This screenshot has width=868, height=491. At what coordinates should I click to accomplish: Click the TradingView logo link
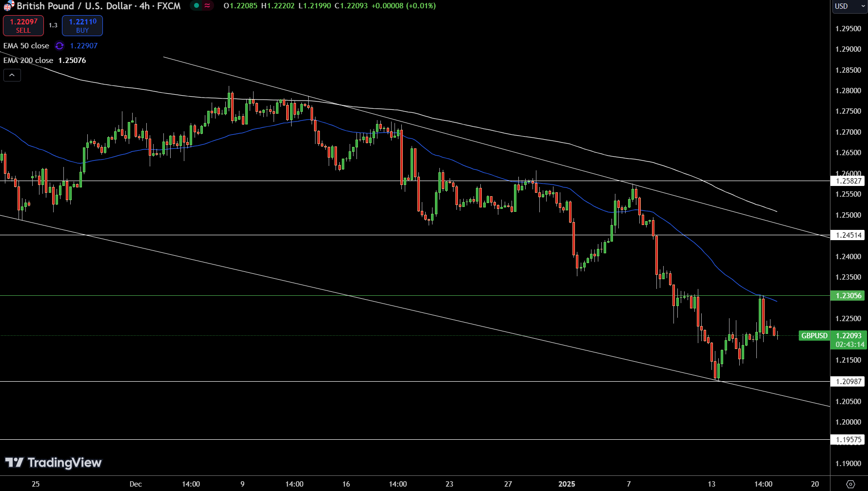pos(53,463)
